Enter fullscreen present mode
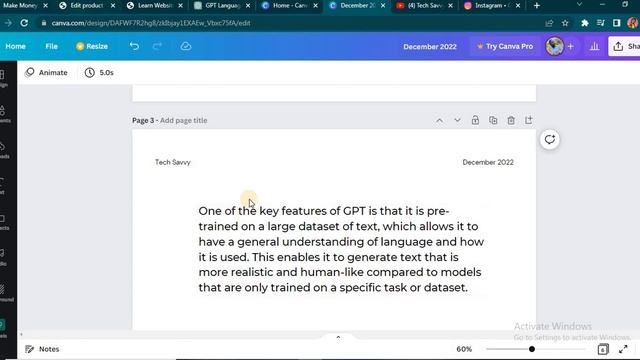 pos(623,349)
